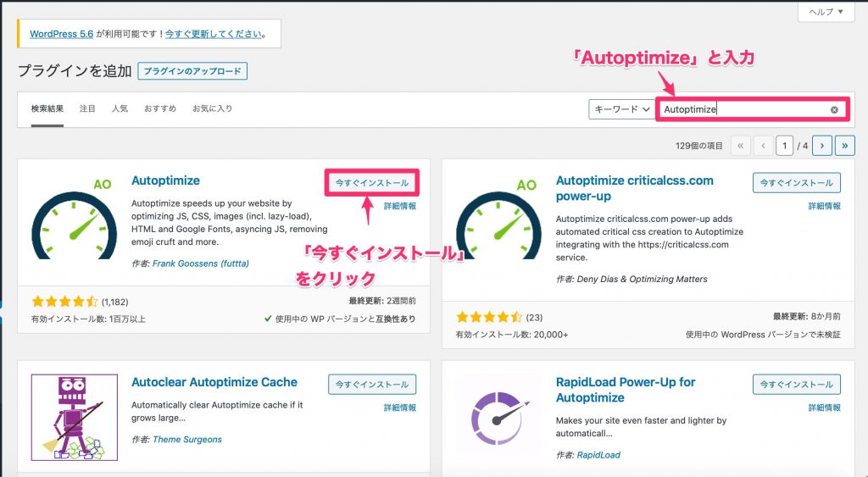868x477 pixels.
Task: Open the RapidLoad Power-Up purple gauge thumbnail
Action: (x=498, y=418)
